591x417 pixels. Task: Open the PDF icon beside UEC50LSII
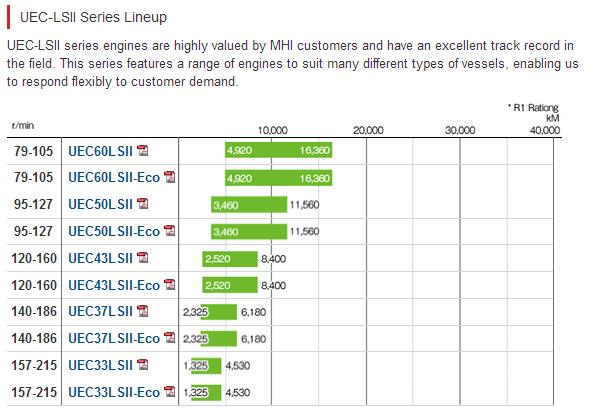pos(142,204)
